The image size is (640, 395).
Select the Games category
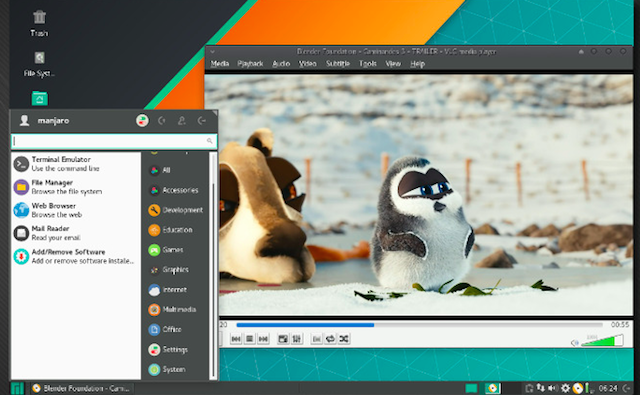coord(176,250)
